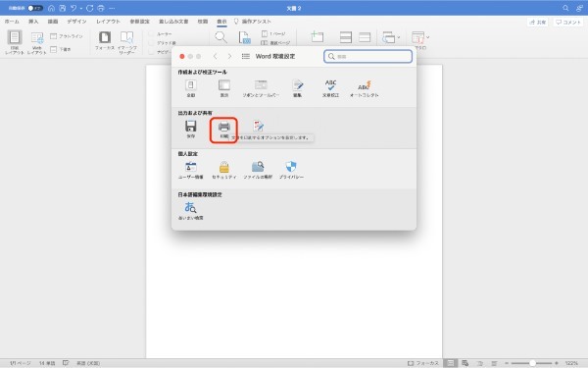Click the コメント (Comments) button
Image resolution: width=588 pixels, height=368 pixels.
point(568,23)
